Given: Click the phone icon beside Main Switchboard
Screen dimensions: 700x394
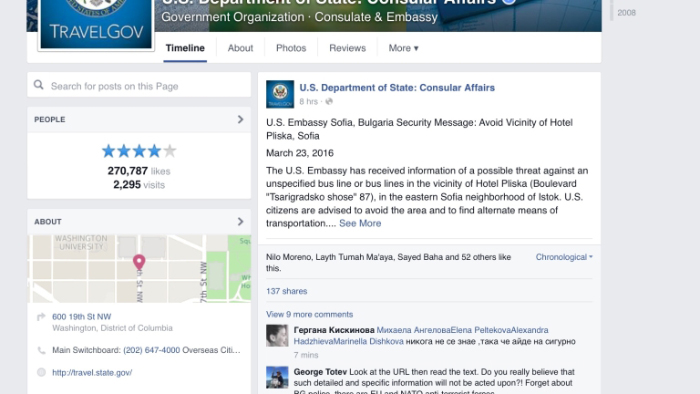Looking at the screenshot, I should click(x=41, y=350).
